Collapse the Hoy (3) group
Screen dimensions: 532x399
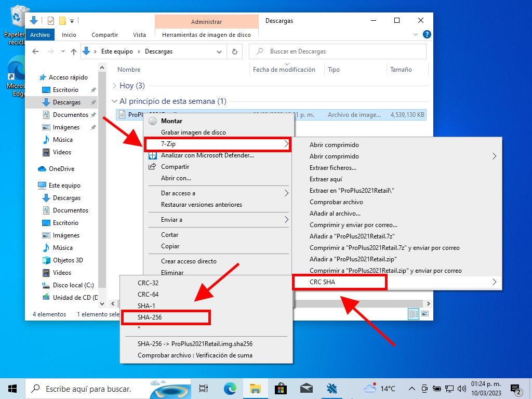click(115, 86)
